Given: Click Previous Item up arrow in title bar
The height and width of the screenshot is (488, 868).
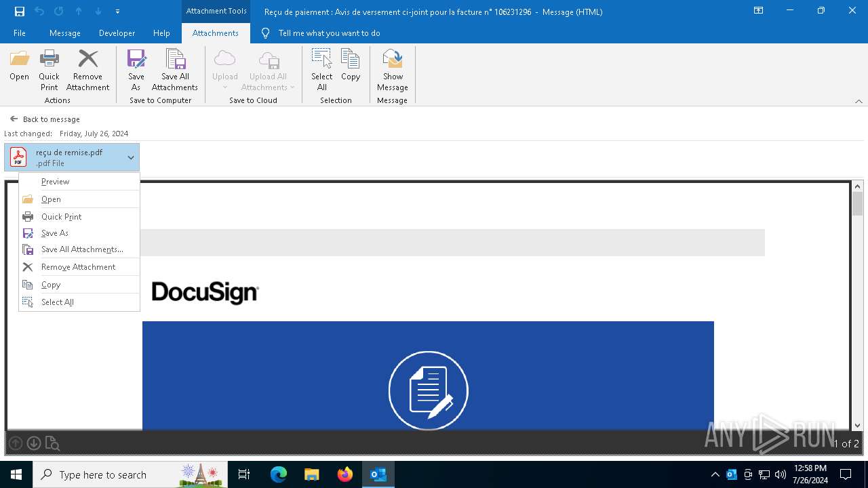Looking at the screenshot, I should tap(79, 12).
